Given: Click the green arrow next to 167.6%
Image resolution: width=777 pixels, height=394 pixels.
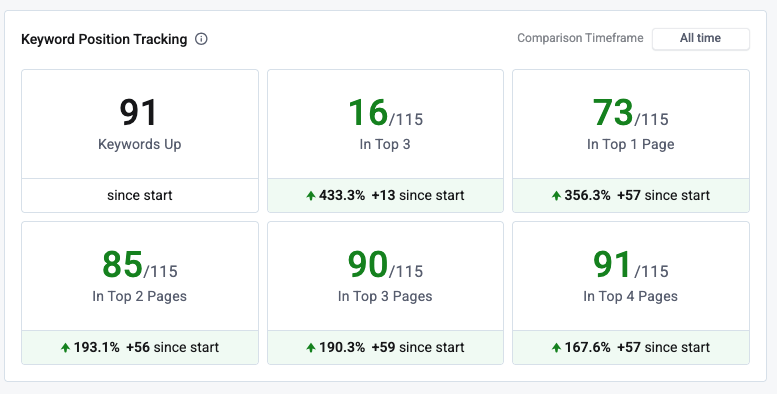Looking at the screenshot, I should tap(556, 347).
